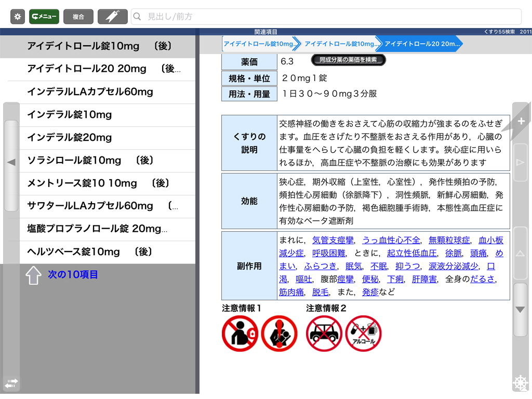Click the green メニュー button
532x399 pixels.
click(x=44, y=16)
